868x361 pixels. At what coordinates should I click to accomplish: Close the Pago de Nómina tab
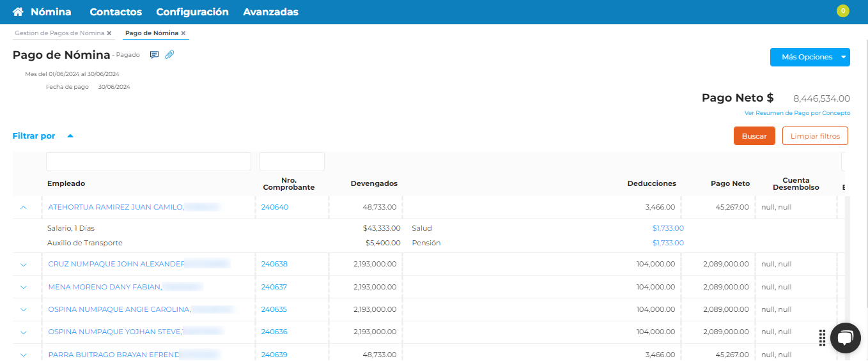pos(183,33)
